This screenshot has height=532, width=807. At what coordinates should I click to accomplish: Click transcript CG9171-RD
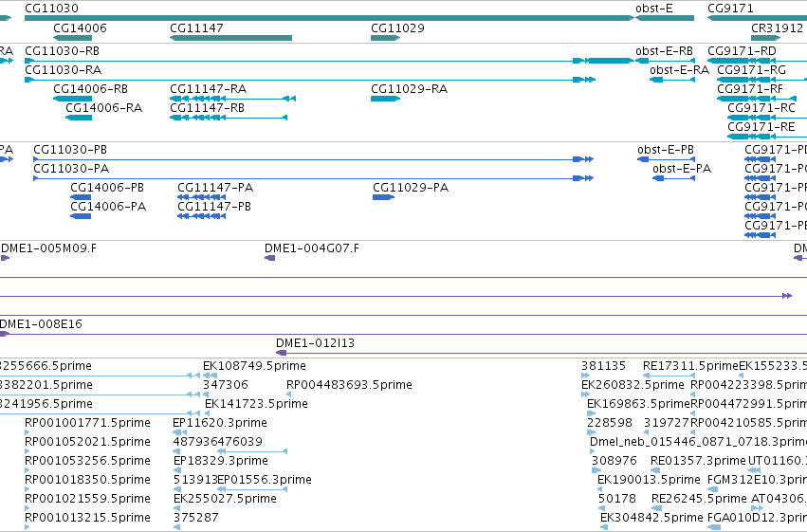pos(757,61)
